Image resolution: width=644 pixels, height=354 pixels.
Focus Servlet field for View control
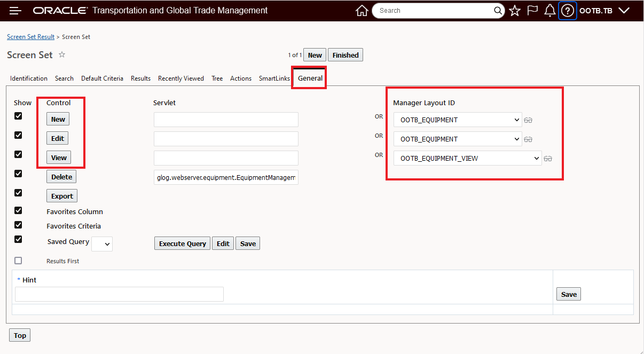(x=226, y=158)
